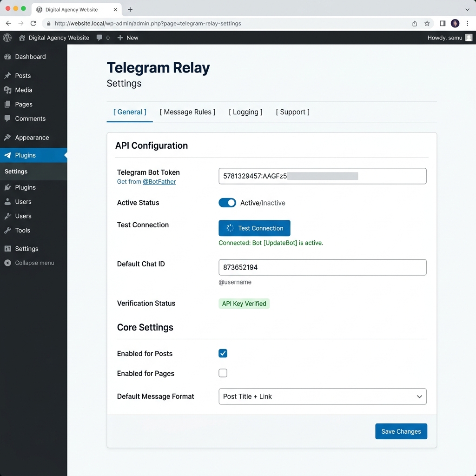Open Dashboard in the sidebar
The height and width of the screenshot is (476, 476).
(30, 57)
